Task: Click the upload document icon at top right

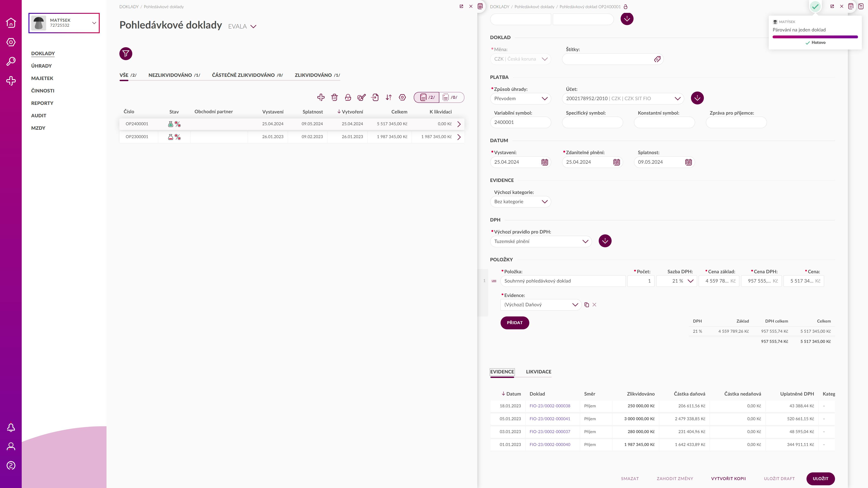Action: pyautogui.click(x=861, y=6)
